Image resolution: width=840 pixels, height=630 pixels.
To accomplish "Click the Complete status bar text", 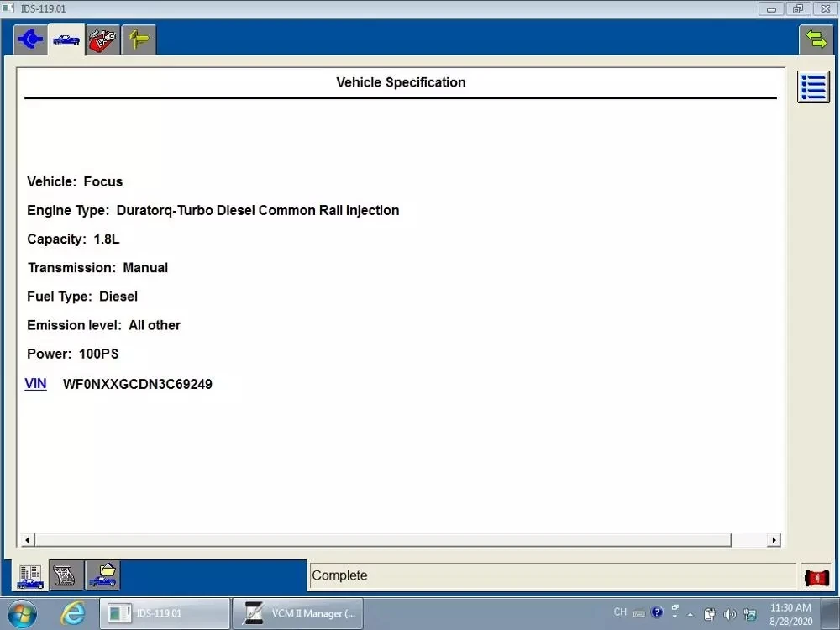I will click(339, 575).
